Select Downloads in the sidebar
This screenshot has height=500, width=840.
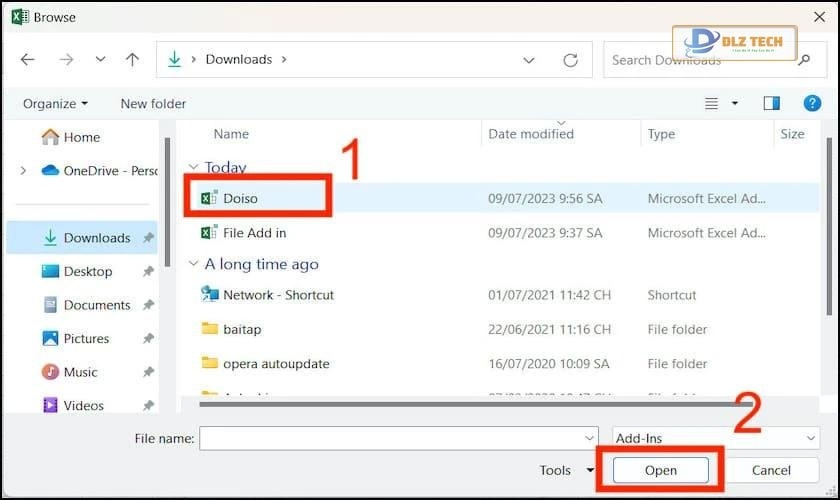click(x=97, y=237)
